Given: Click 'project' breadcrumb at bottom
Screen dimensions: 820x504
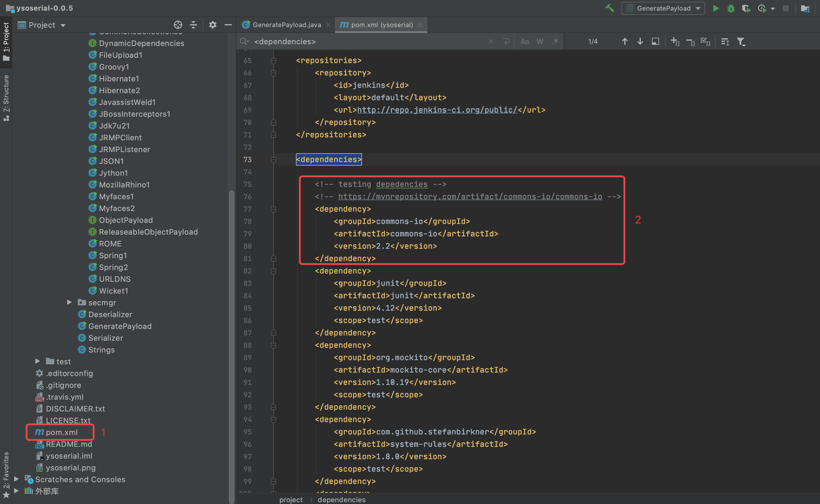Looking at the screenshot, I should [291, 499].
